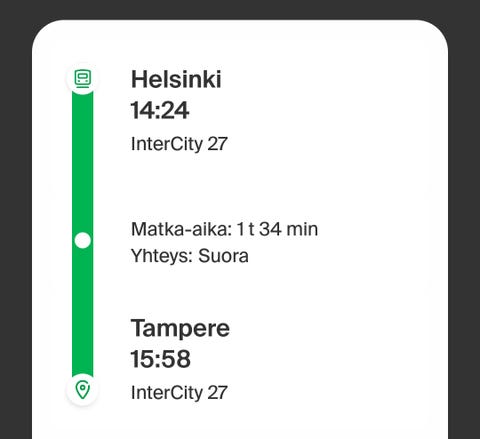Click the Yhteys: Suora connection text

point(190,256)
